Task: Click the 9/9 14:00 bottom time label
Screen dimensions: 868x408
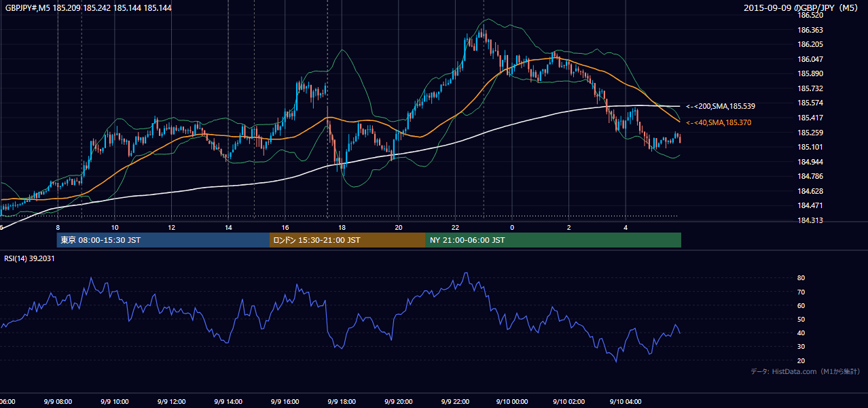Action: coord(228,401)
